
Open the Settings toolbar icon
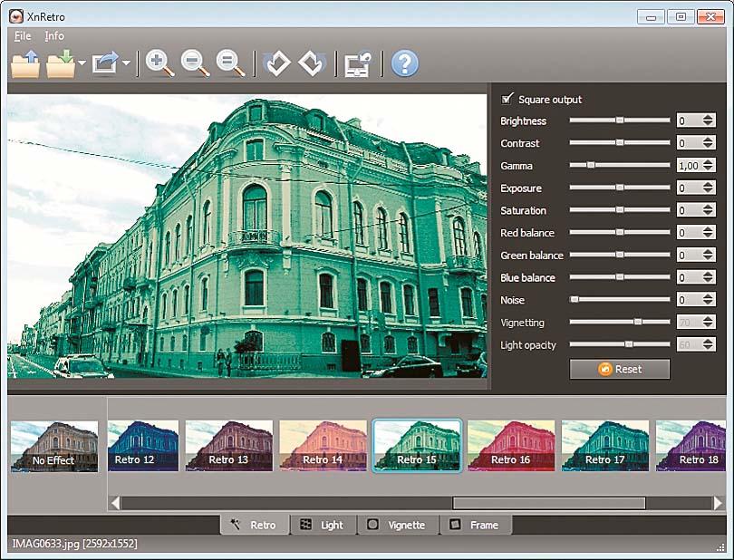point(358,63)
